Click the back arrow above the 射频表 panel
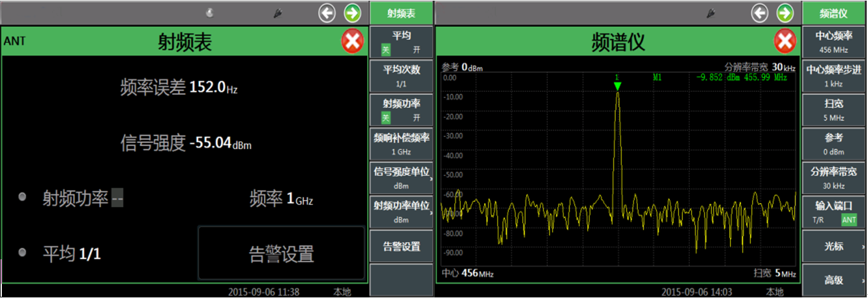The height and width of the screenshot is (298, 868). 327,12
